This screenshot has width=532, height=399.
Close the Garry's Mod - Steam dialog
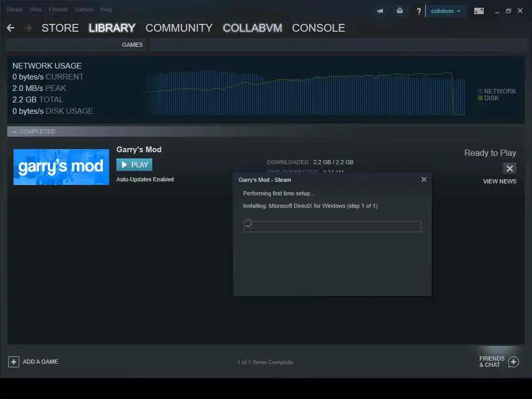[424, 179]
